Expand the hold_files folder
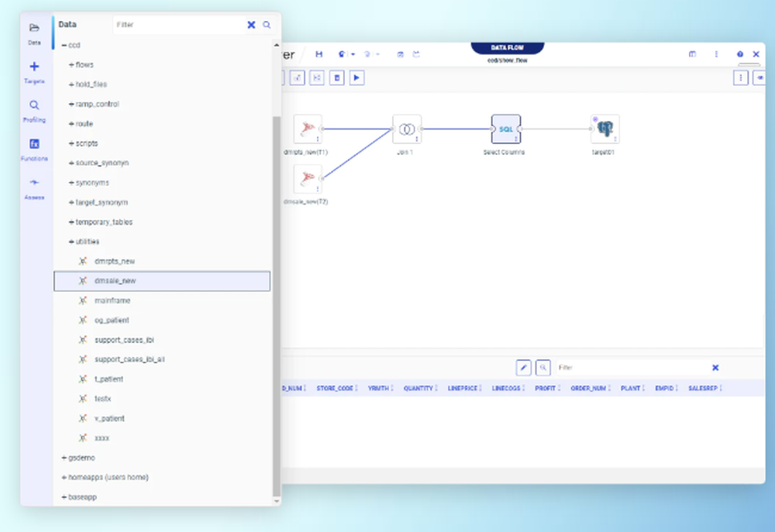The width and height of the screenshot is (775, 532). (71, 84)
